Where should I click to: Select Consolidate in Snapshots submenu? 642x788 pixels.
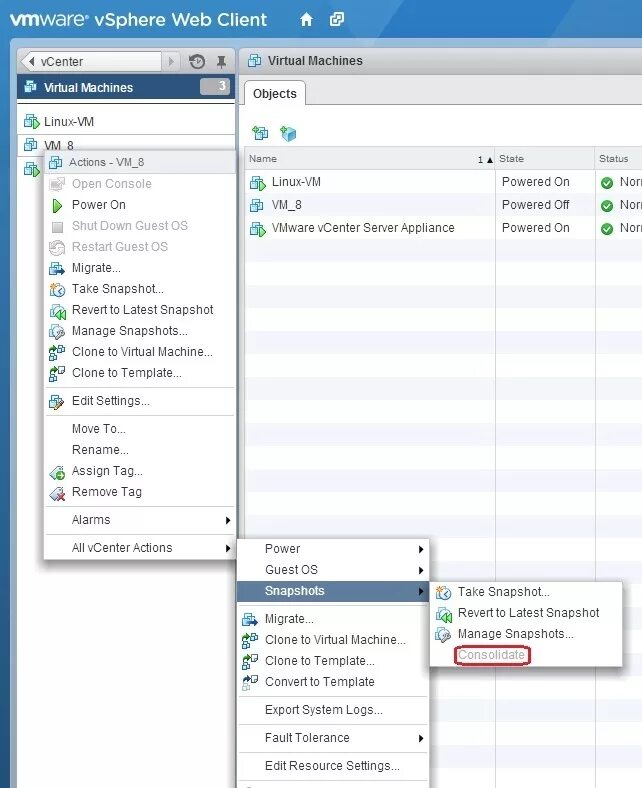(491, 655)
